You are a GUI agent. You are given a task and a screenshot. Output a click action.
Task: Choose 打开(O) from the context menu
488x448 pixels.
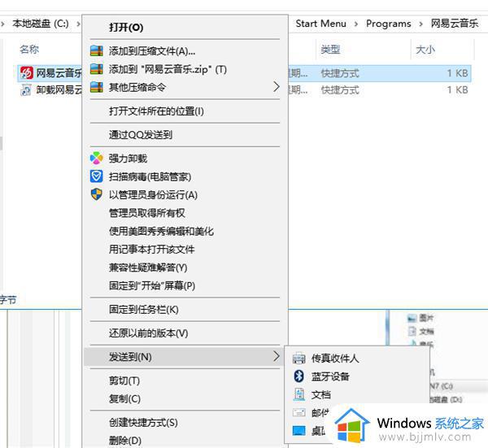126,28
